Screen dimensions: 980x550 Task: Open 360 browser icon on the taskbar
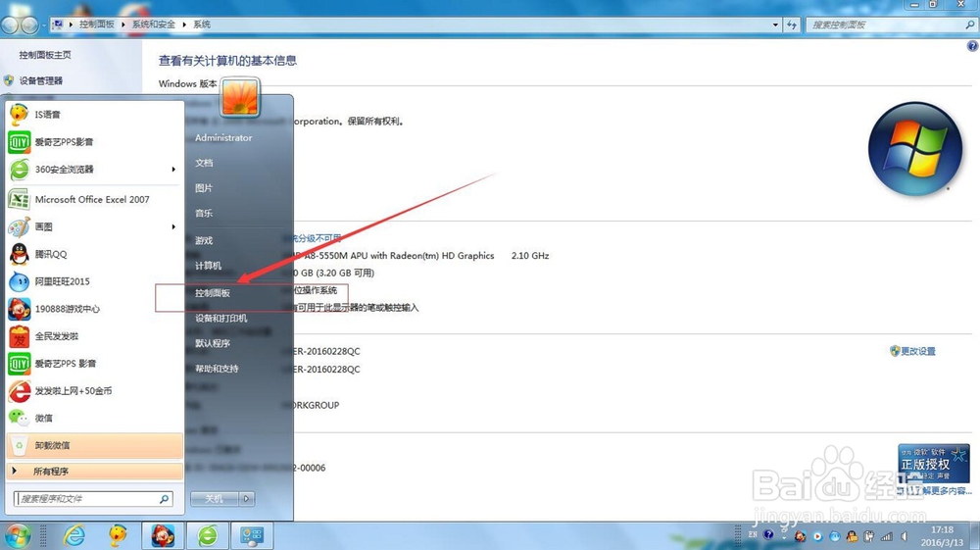208,535
